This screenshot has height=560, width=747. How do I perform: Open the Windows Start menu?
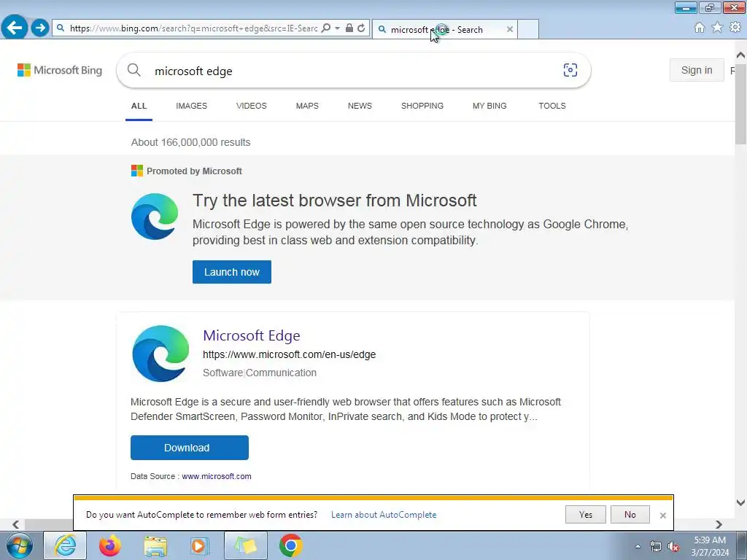pyautogui.click(x=19, y=545)
